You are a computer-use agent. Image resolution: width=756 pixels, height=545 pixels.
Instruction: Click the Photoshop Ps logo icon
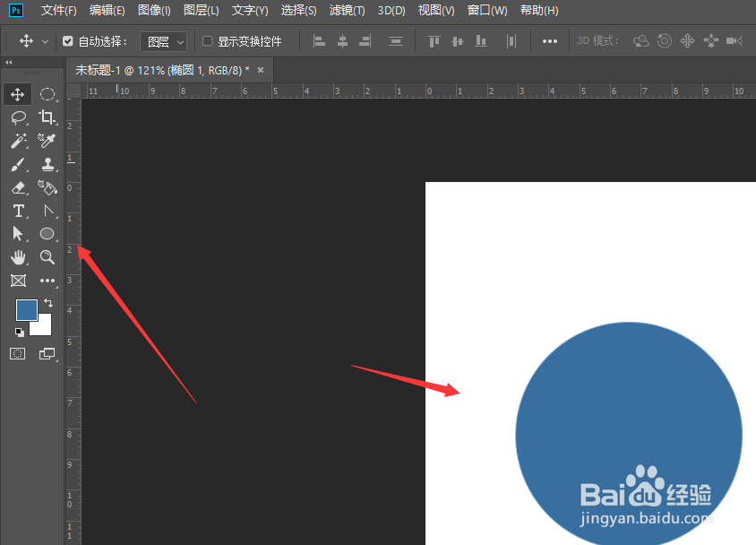16,11
